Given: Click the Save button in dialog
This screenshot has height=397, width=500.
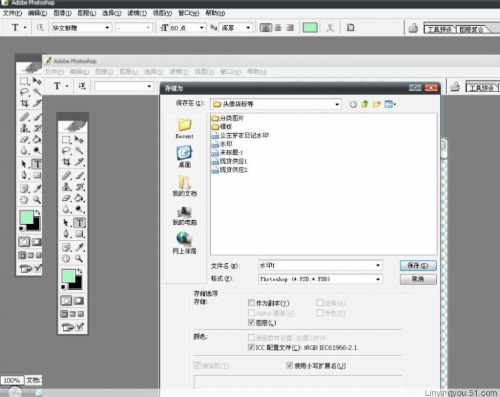Looking at the screenshot, I should 418,265.
